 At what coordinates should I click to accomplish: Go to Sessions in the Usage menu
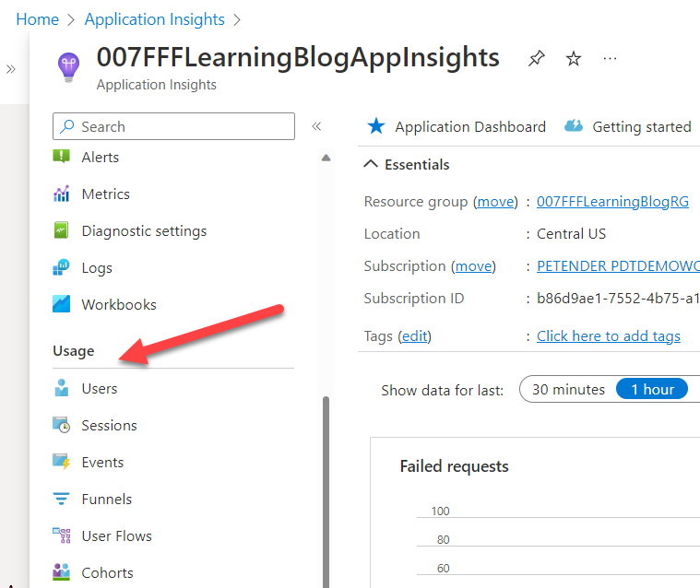109,426
